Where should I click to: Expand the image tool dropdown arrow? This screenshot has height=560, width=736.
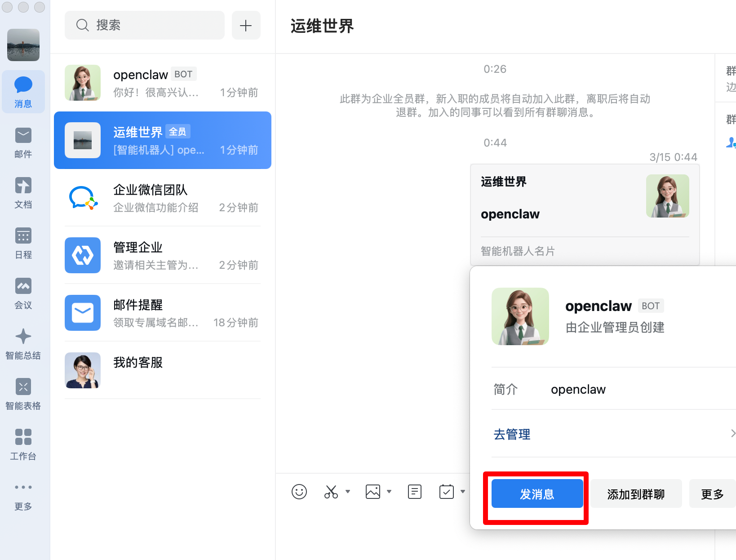click(389, 492)
